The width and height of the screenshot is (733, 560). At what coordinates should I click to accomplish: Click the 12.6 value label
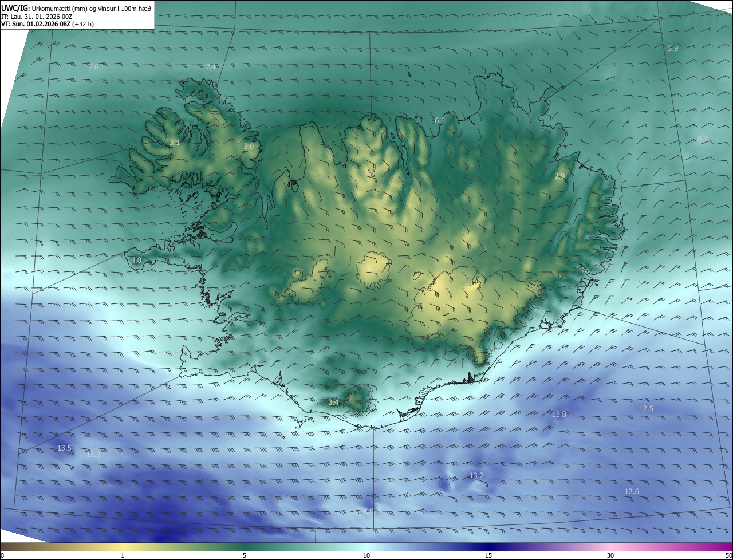click(632, 491)
